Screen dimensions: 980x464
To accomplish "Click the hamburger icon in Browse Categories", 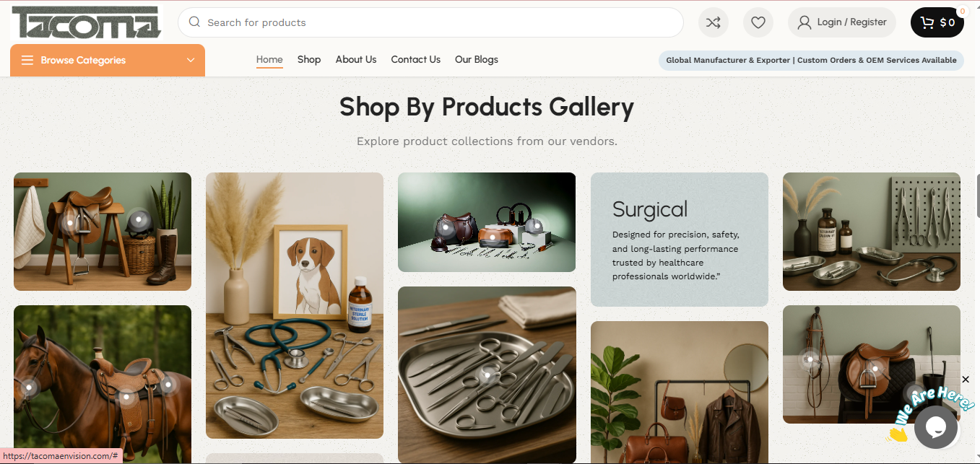I will click(x=27, y=60).
